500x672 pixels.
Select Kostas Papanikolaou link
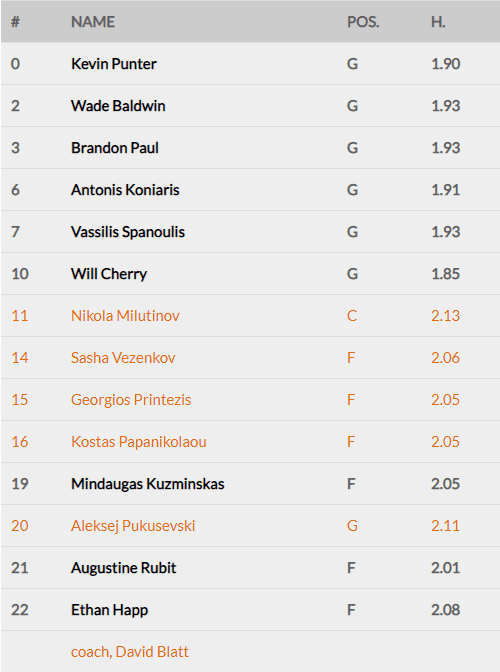coord(138,442)
